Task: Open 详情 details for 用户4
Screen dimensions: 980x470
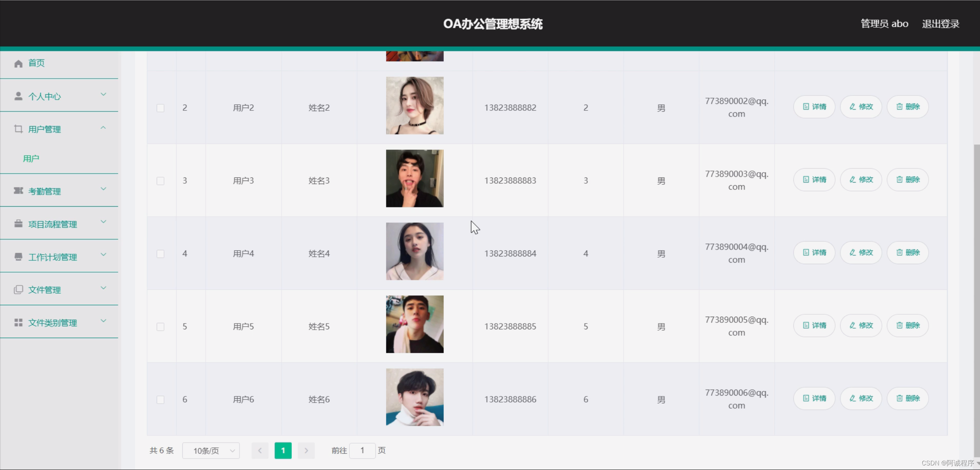Action: pyautogui.click(x=814, y=252)
